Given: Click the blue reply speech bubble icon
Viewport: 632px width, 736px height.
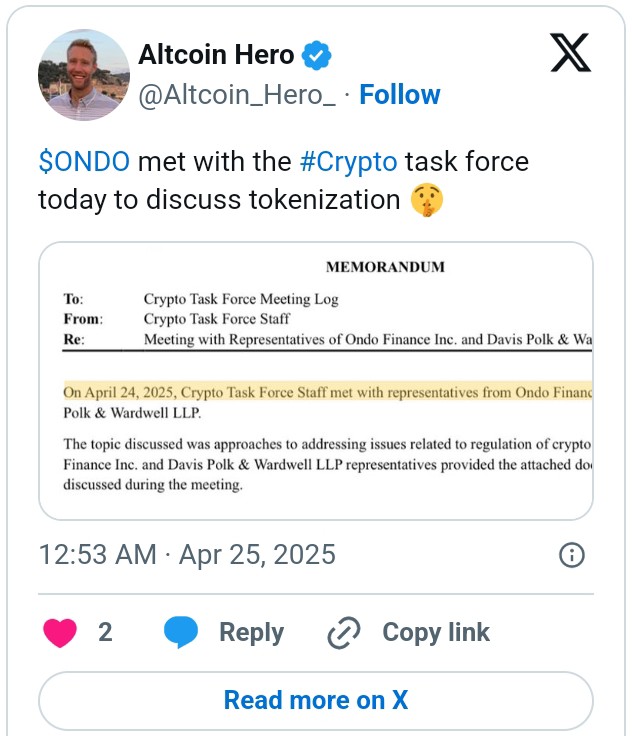Looking at the screenshot, I should point(181,632).
